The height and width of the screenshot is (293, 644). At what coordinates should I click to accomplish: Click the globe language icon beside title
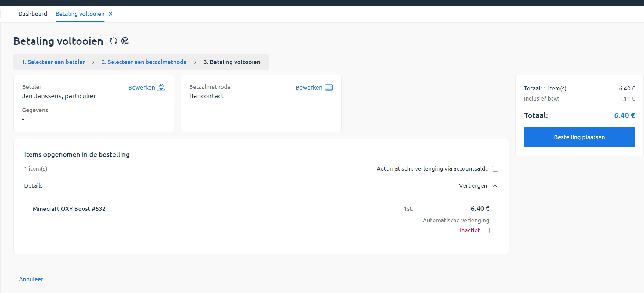tap(125, 41)
